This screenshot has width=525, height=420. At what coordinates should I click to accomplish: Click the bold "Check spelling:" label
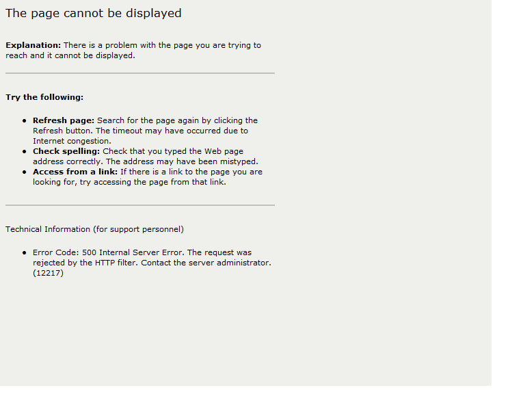click(x=66, y=151)
